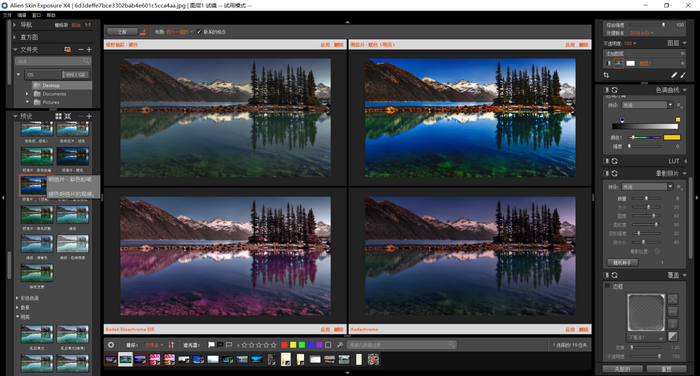Viewport: 700px width, 376px height.
Task: Click the first star rating filter
Action: (245, 345)
